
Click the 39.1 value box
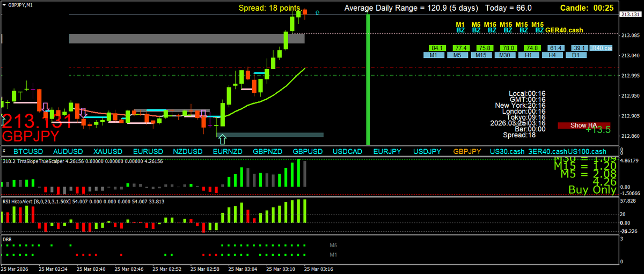(x=580, y=48)
